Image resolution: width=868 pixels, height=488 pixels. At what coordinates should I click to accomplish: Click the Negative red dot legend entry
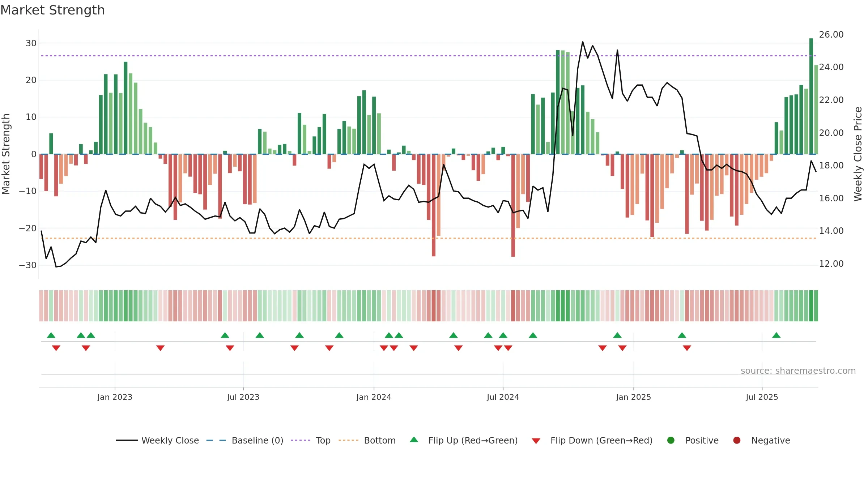click(x=761, y=440)
